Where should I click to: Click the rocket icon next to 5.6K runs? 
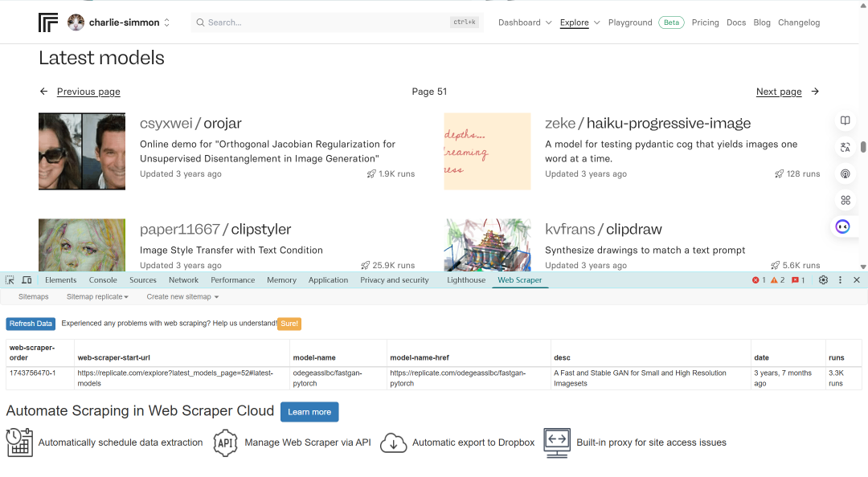pyautogui.click(x=776, y=266)
